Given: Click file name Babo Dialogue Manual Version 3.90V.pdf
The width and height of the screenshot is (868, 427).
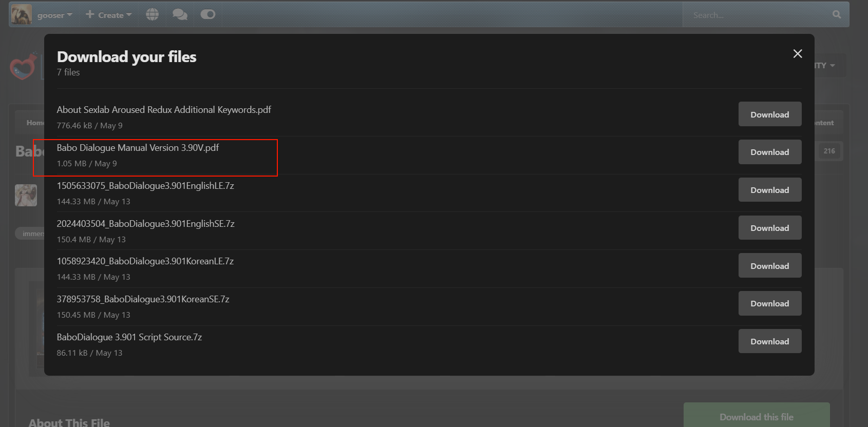Looking at the screenshot, I should (x=138, y=148).
